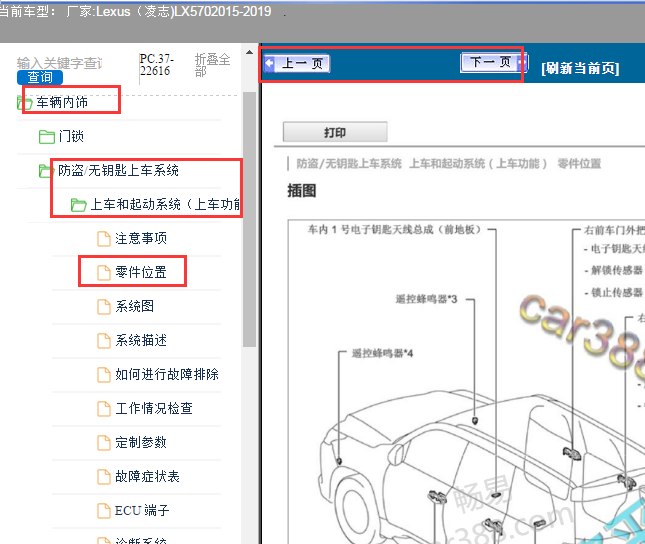Open the 系统图 page
Viewport: 645px width, 544px height.
135,306
